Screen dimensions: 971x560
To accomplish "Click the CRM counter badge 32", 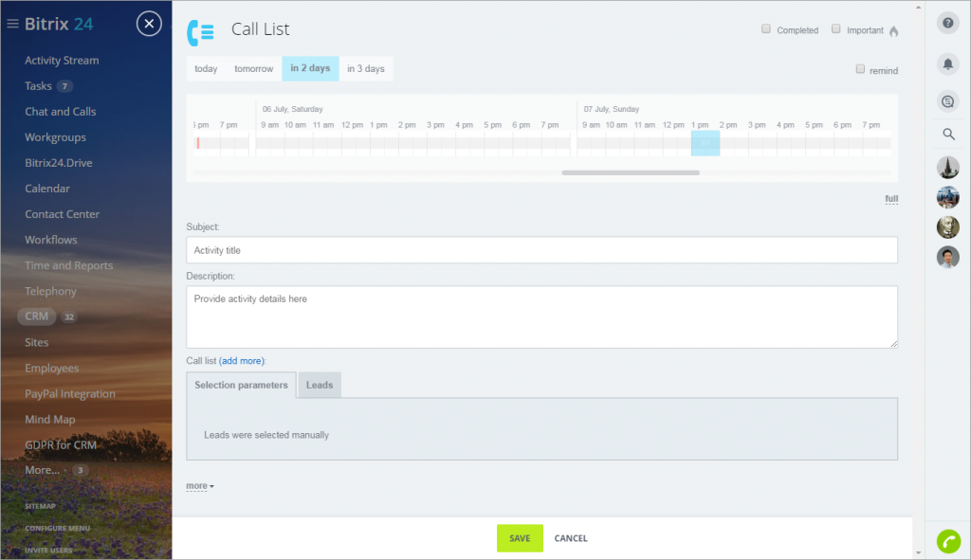I will coord(69,316).
